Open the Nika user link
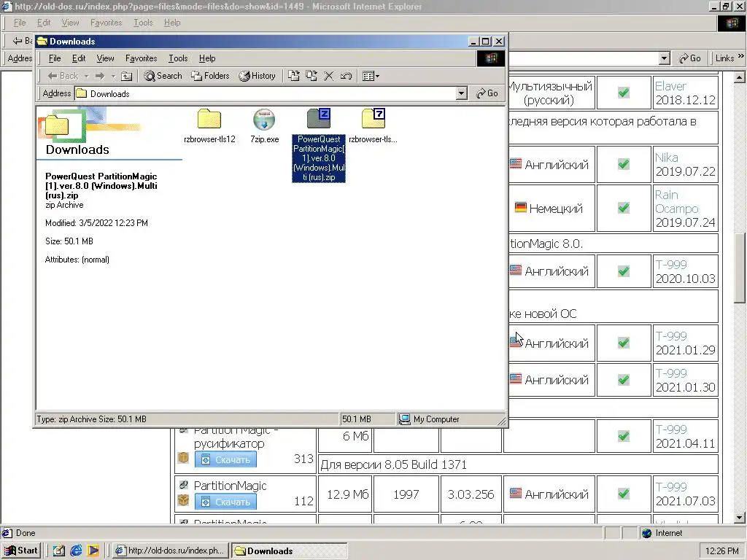The image size is (747, 560). point(666,157)
